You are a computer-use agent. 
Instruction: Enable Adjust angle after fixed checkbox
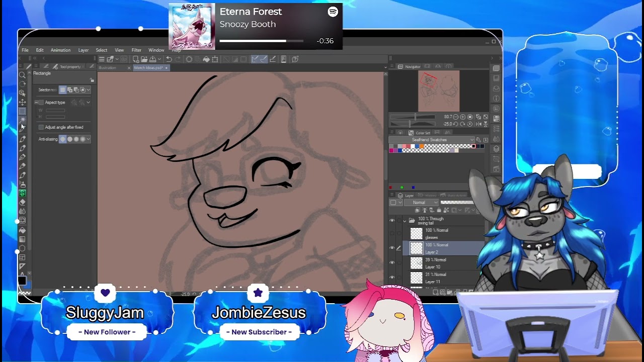pos(41,127)
